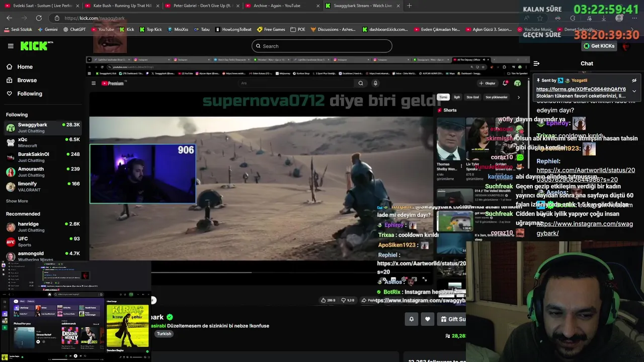Open UFC Sports recommended channel
Image resolution: width=644 pixels, height=362 pixels.
point(43,241)
